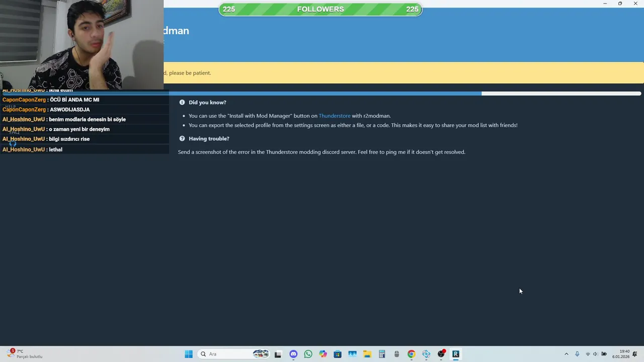This screenshot has height=362, width=644.
Task: Open the Thunderstore link
Action: [334, 116]
